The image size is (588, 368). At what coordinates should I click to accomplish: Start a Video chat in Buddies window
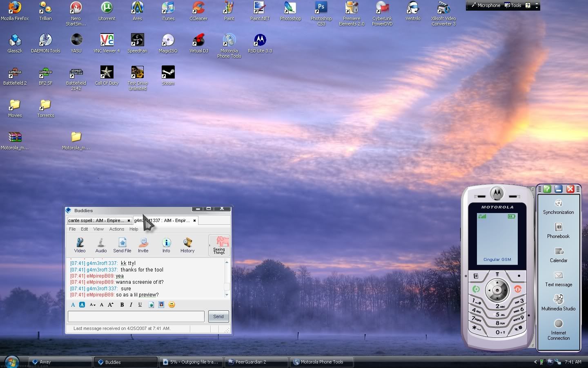click(x=80, y=245)
